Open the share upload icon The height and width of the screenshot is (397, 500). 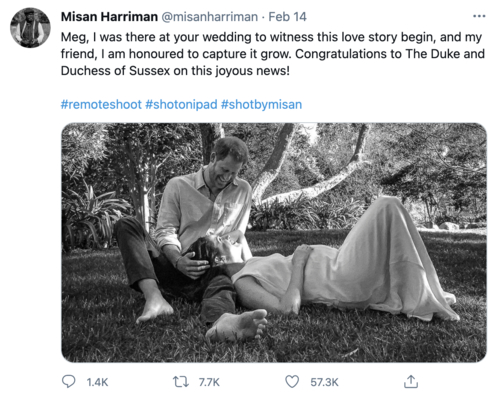pos(411,382)
